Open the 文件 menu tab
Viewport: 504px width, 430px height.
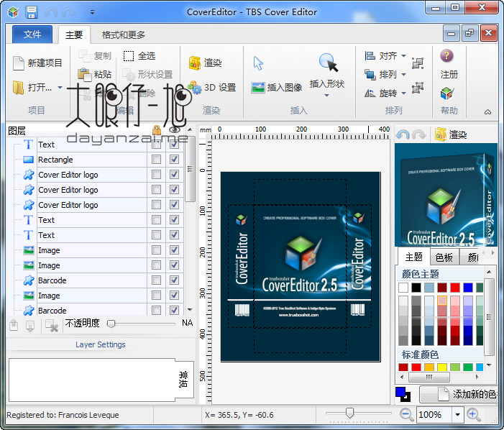pos(32,34)
